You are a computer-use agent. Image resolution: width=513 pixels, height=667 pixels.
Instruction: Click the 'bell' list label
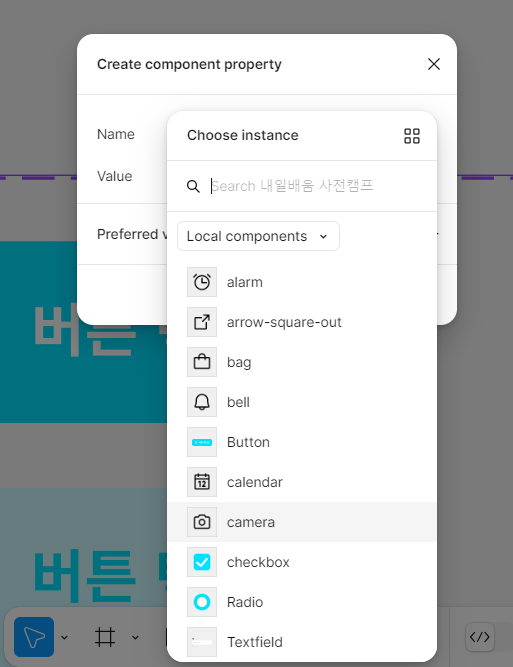[x=238, y=402]
